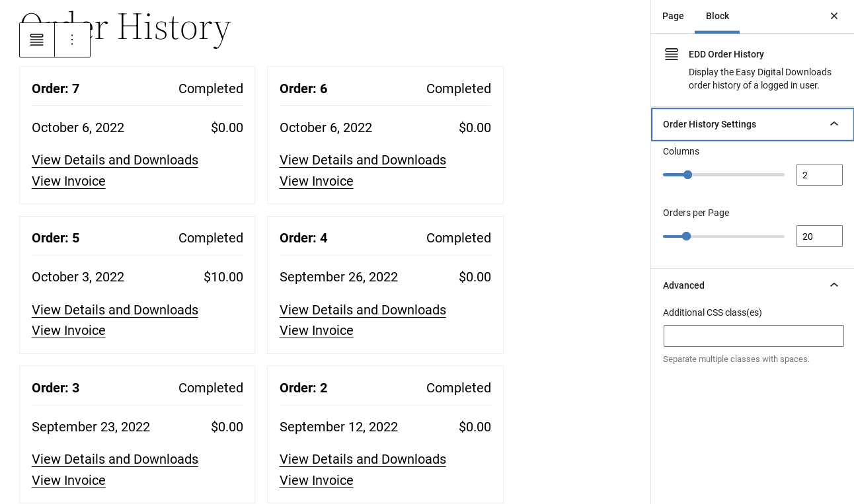Screen dimensions: 854x504
Task: Open block options three-dot menu
Action: point(73,40)
